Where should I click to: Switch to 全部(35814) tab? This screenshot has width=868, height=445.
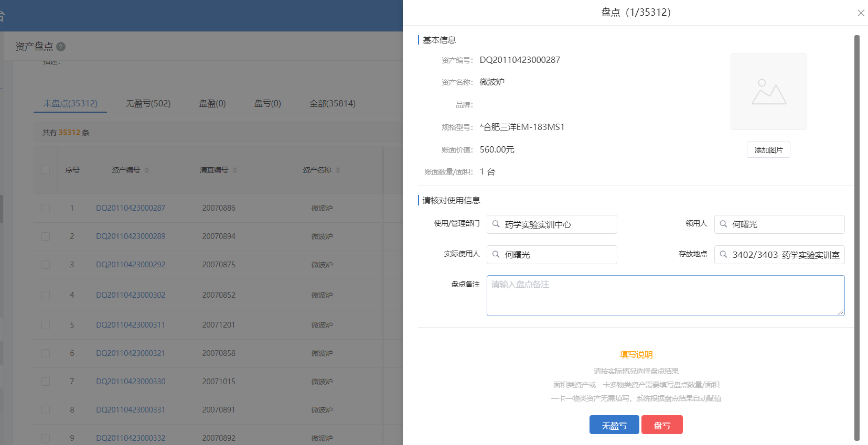pyautogui.click(x=332, y=104)
